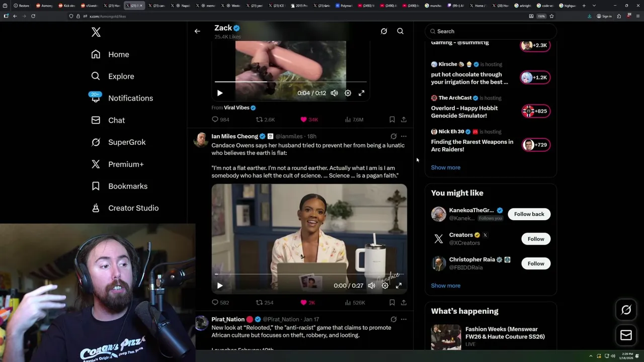Mute the Candace Owens video
The image size is (644, 362).
(x=371, y=286)
